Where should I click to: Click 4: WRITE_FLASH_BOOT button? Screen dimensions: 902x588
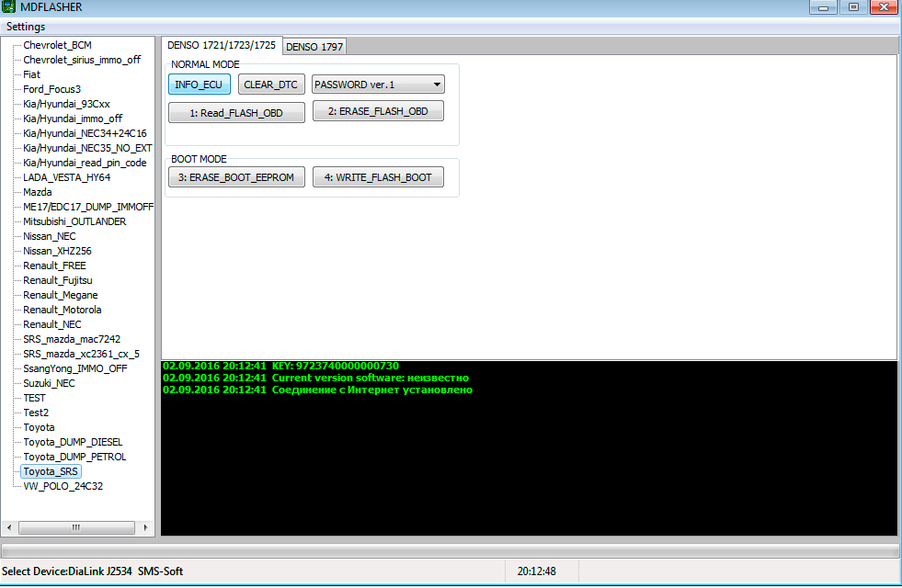(378, 177)
